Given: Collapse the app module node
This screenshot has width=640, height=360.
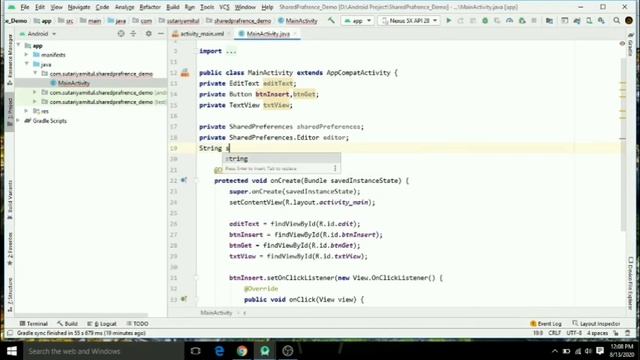Looking at the screenshot, I should pyautogui.click(x=19, y=45).
